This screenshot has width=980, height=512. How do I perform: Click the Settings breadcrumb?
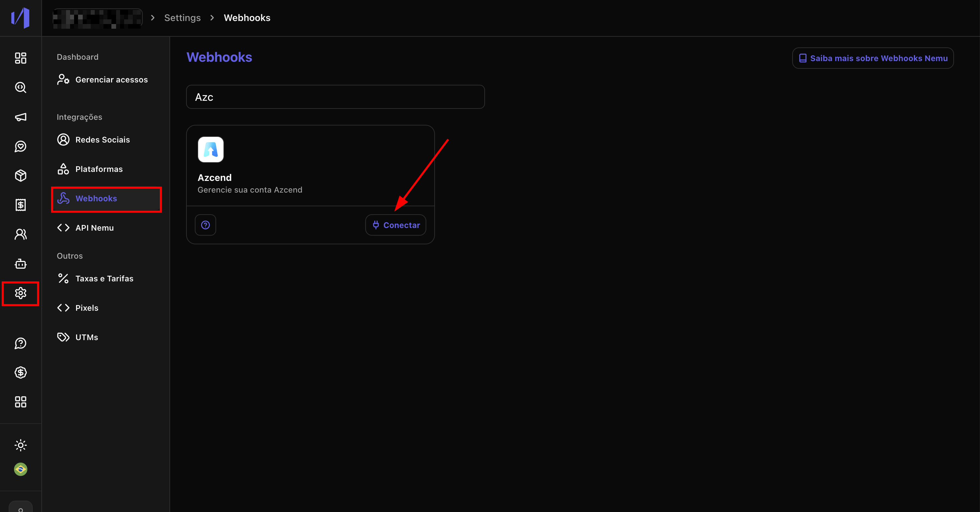[x=182, y=18]
